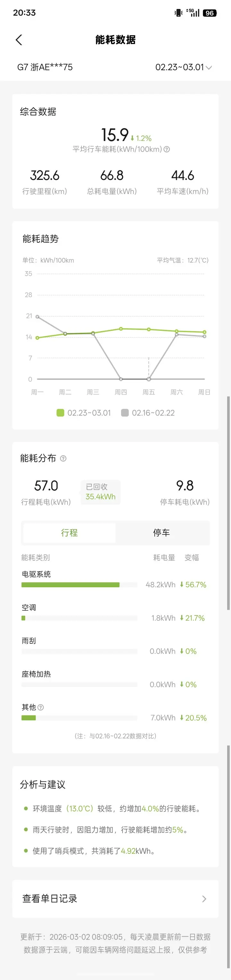The width and height of the screenshot is (231, 980).
Task: Tap the question mark beside 其他
Action: (x=41, y=707)
